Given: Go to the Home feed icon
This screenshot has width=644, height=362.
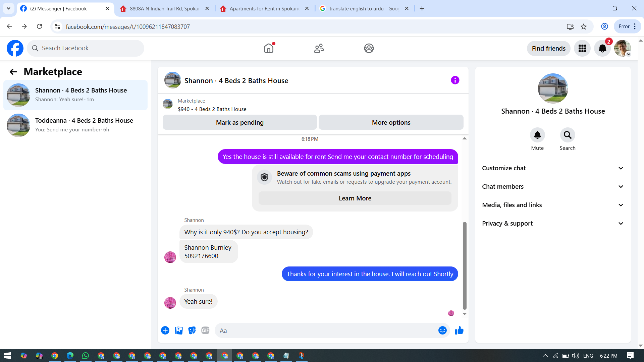Looking at the screenshot, I should tap(269, 48).
